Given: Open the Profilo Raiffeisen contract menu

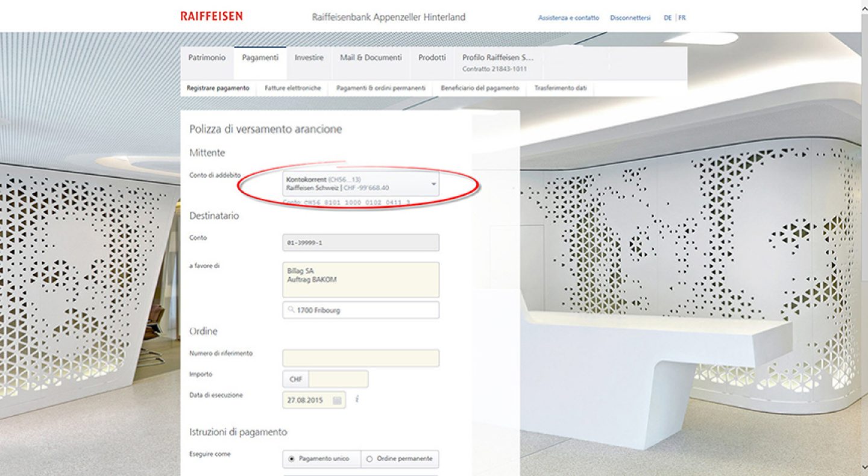Looking at the screenshot, I should pos(498,63).
